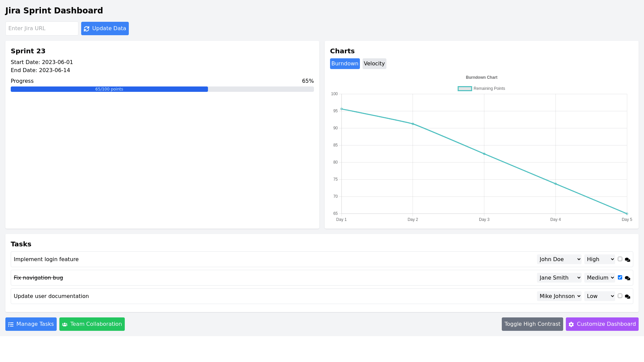Open the assignee dropdown showing John Doe
The height and width of the screenshot is (362, 644).
pyautogui.click(x=559, y=259)
